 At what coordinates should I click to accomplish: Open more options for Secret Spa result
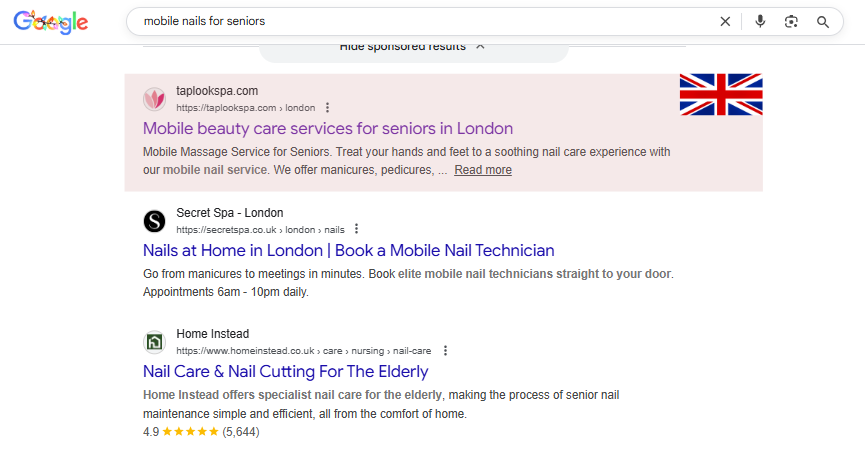(x=356, y=229)
